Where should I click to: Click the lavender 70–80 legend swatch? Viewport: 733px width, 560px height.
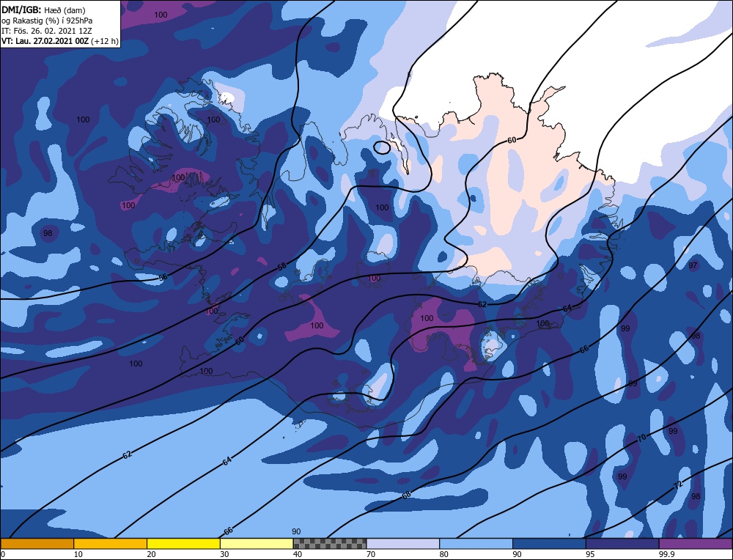(x=403, y=543)
